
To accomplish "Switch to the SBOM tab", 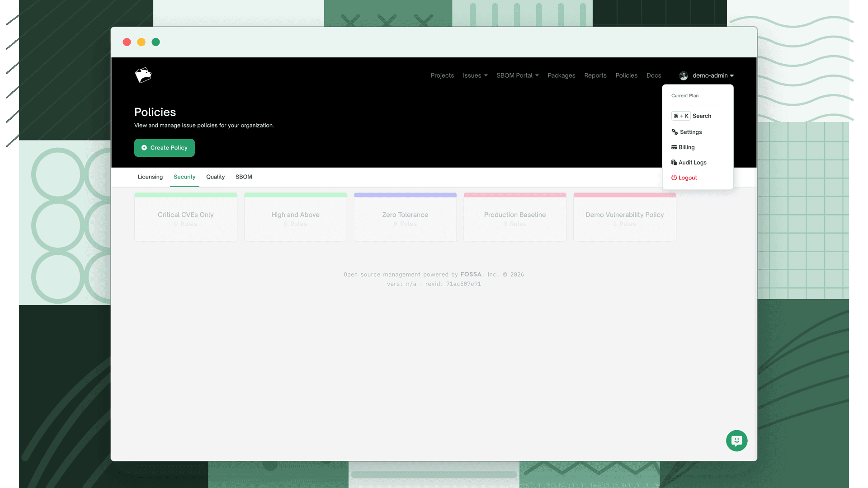I will click(x=244, y=177).
